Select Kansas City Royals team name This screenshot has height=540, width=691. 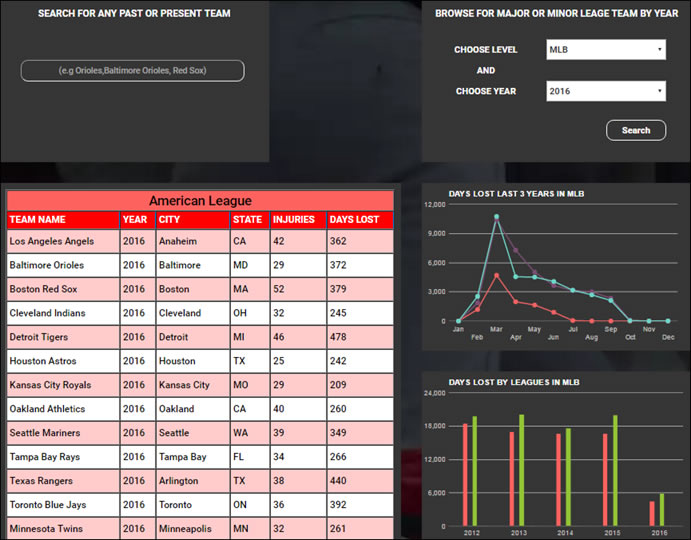pyautogui.click(x=50, y=385)
